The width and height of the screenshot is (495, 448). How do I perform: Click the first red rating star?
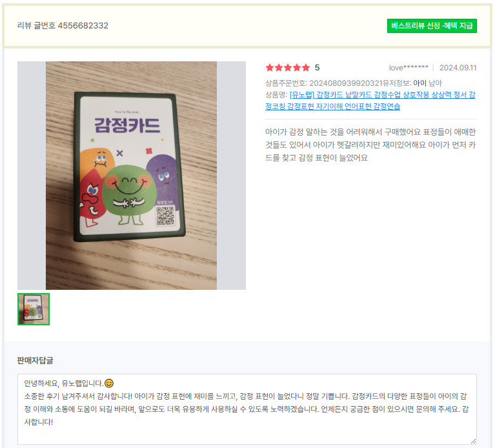coord(270,68)
